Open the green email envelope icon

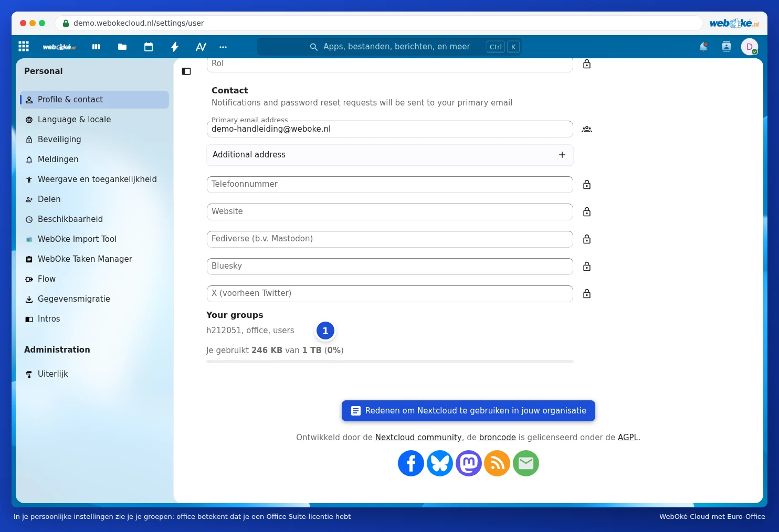(526, 463)
